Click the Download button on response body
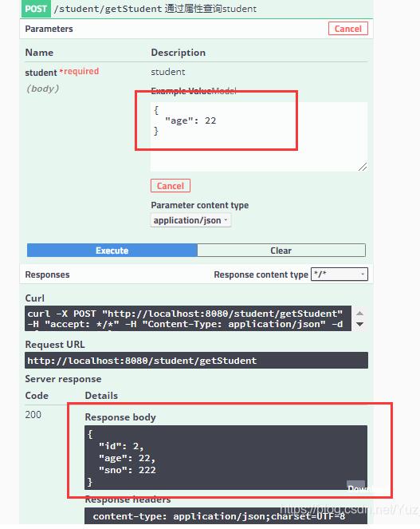 click(356, 486)
